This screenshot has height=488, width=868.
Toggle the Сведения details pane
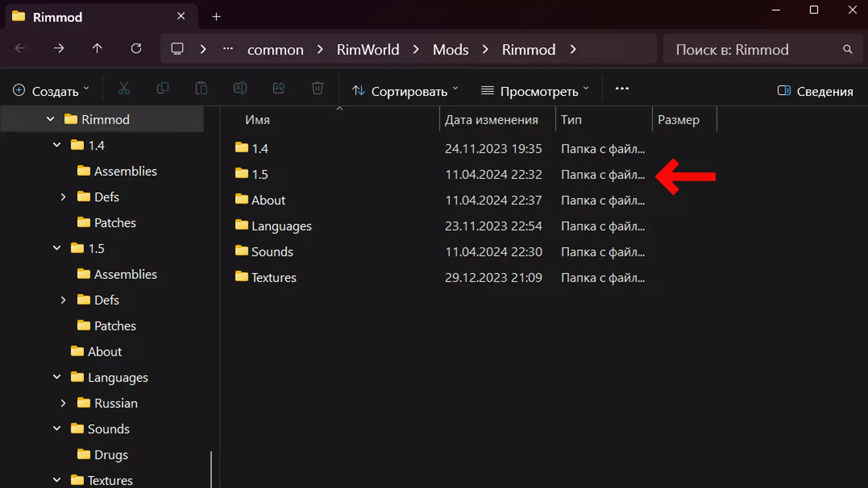click(x=815, y=91)
